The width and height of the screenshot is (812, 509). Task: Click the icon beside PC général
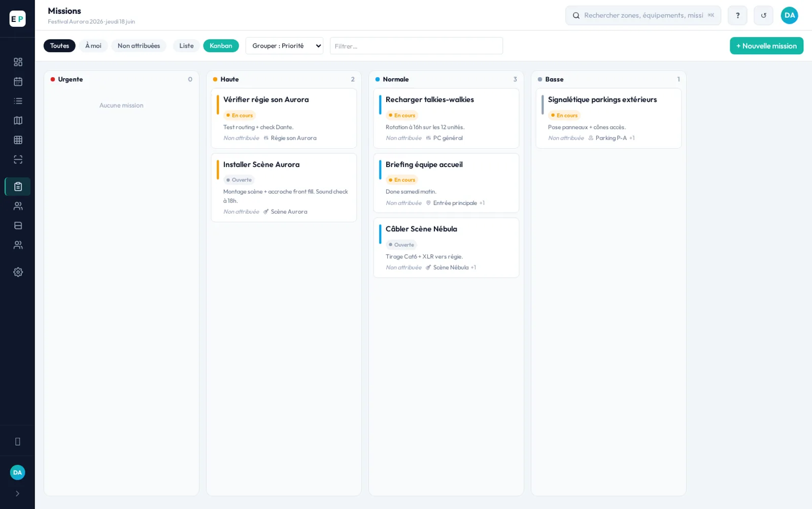428,138
